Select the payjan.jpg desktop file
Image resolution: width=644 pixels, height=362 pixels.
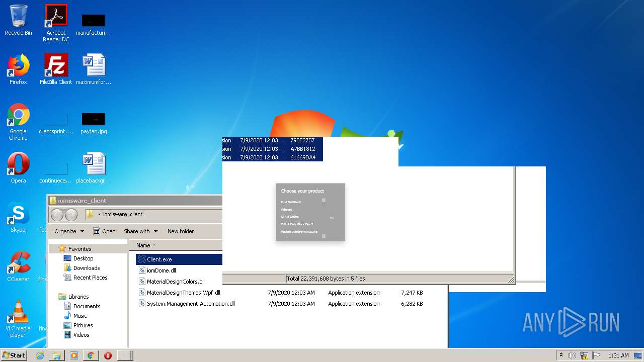94,123
